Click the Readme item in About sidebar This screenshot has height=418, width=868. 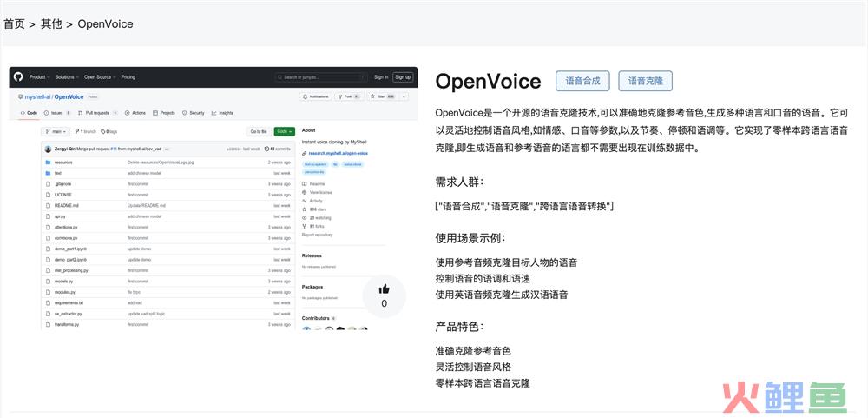pyautogui.click(x=314, y=183)
